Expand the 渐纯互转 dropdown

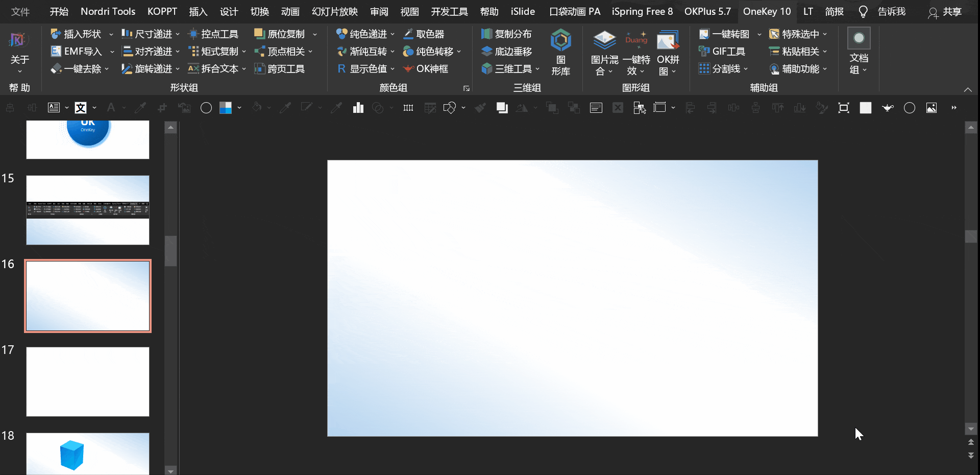[x=393, y=52]
